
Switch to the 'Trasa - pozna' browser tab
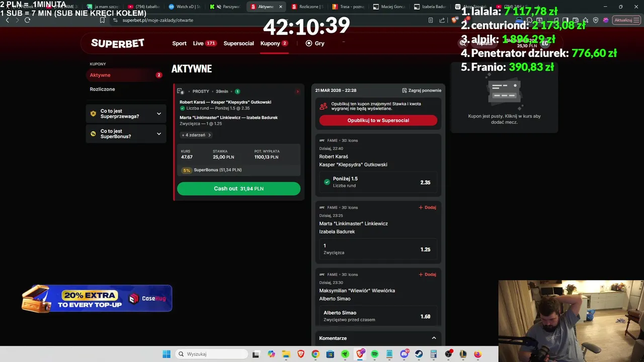click(348, 7)
